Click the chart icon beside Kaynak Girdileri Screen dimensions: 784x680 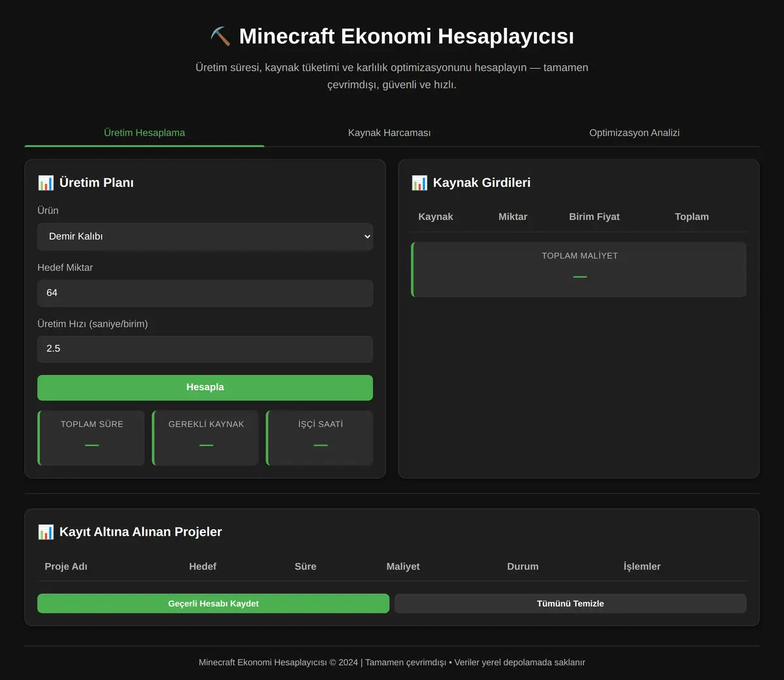[x=419, y=183]
